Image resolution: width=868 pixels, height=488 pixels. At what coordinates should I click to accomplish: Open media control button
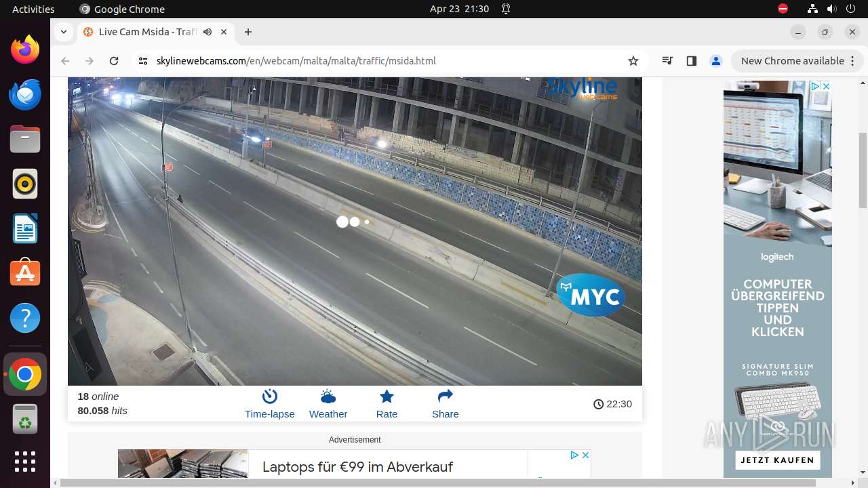(x=667, y=61)
